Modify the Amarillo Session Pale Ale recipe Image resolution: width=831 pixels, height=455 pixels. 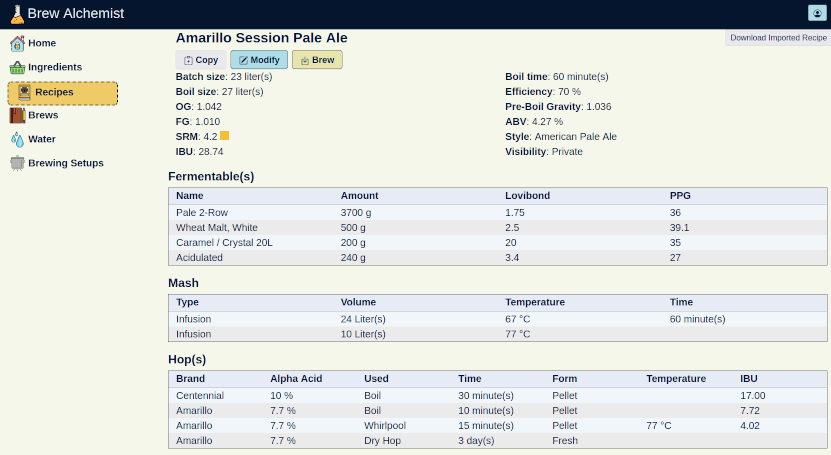click(259, 60)
